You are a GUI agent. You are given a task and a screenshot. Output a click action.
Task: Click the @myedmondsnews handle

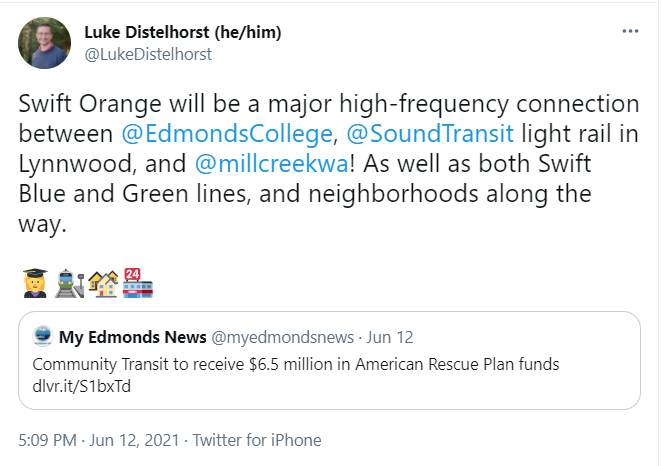(x=282, y=337)
